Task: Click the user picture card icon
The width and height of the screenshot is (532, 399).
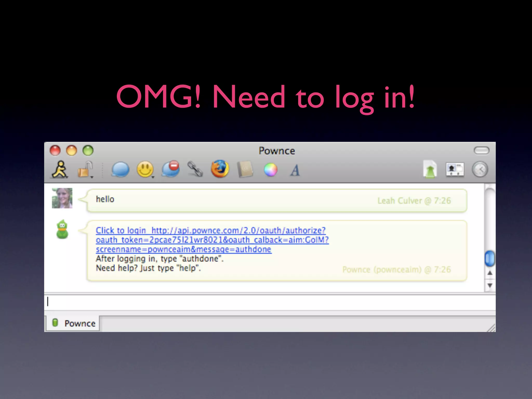Action: click(455, 169)
